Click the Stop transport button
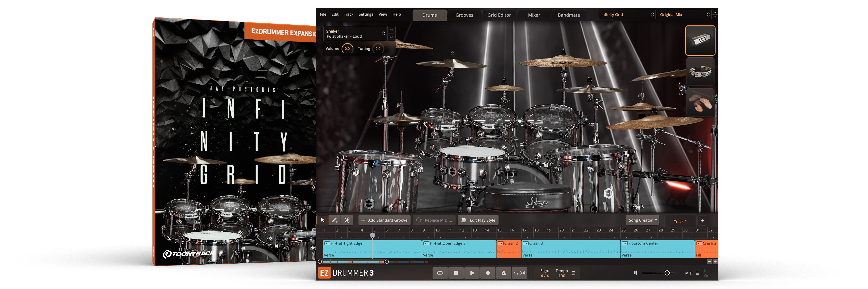Screen dimensions: 868x289 click(456, 273)
